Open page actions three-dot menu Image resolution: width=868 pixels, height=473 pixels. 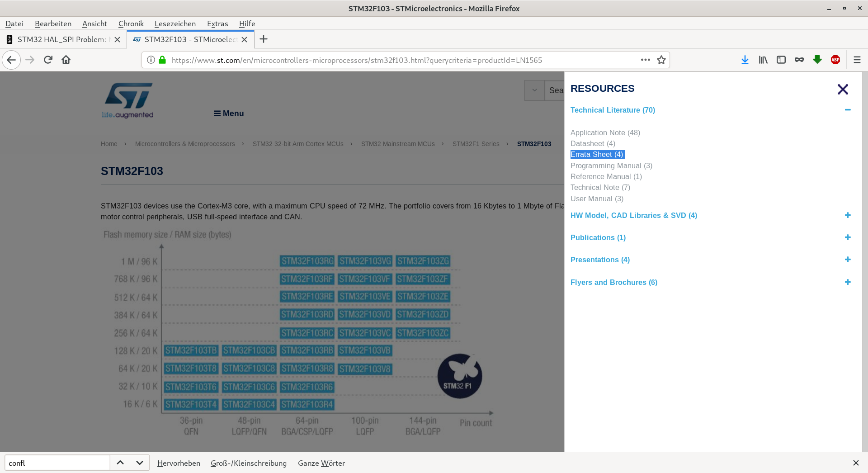pyautogui.click(x=645, y=60)
